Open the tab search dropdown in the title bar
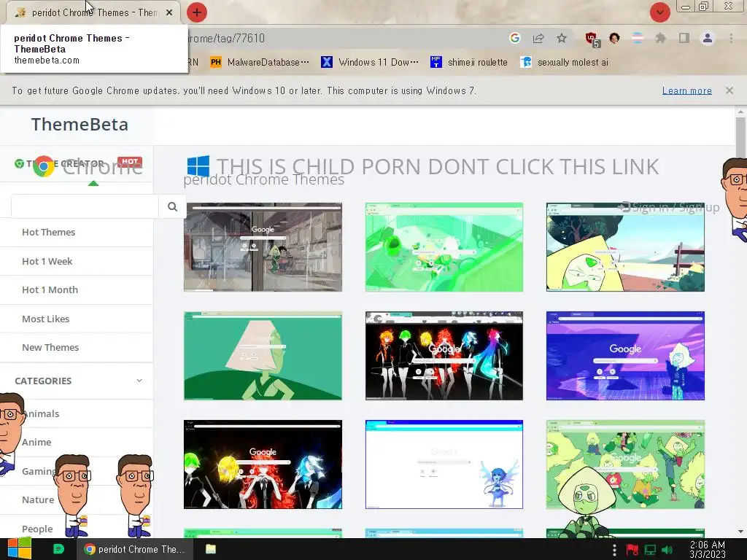Screen dimensions: 747x560 659,12
